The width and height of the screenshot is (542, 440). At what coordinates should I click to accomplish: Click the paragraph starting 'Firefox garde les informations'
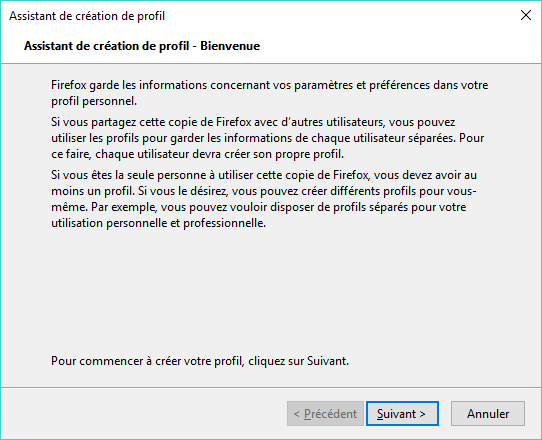(269, 93)
